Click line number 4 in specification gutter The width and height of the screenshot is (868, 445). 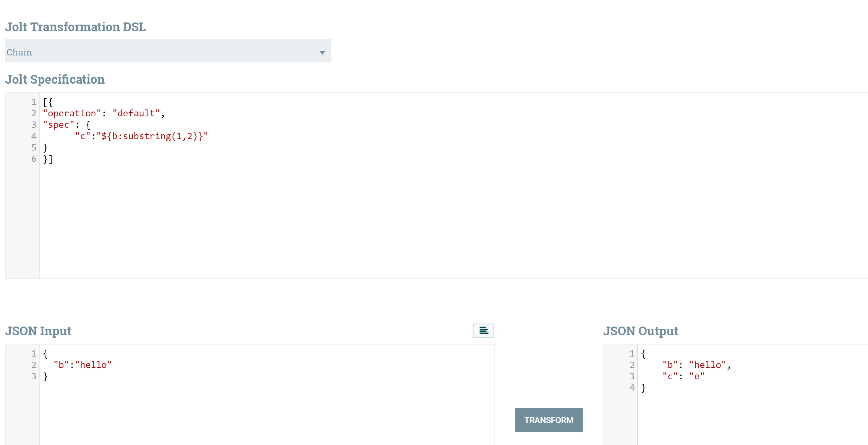[34, 136]
